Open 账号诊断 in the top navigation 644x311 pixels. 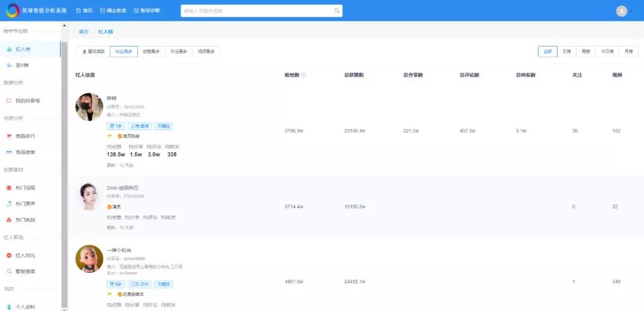click(147, 11)
